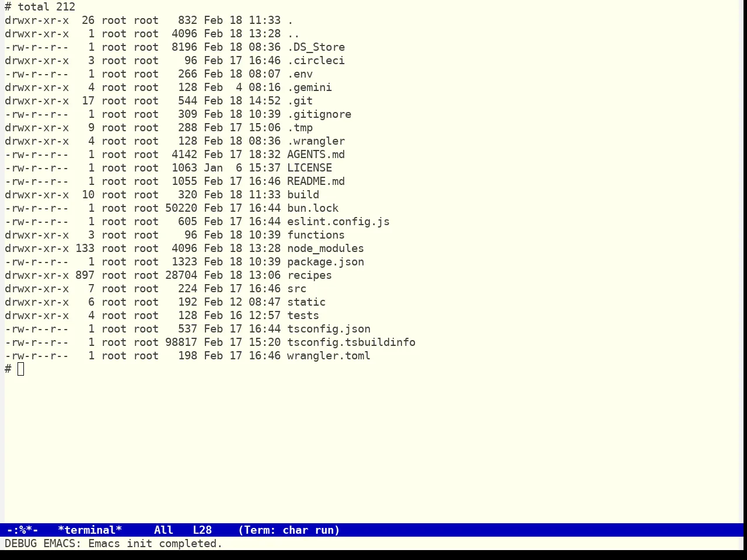The width and height of the screenshot is (747, 560).
Task: Click the 'total 212' output line
Action: pos(47,7)
